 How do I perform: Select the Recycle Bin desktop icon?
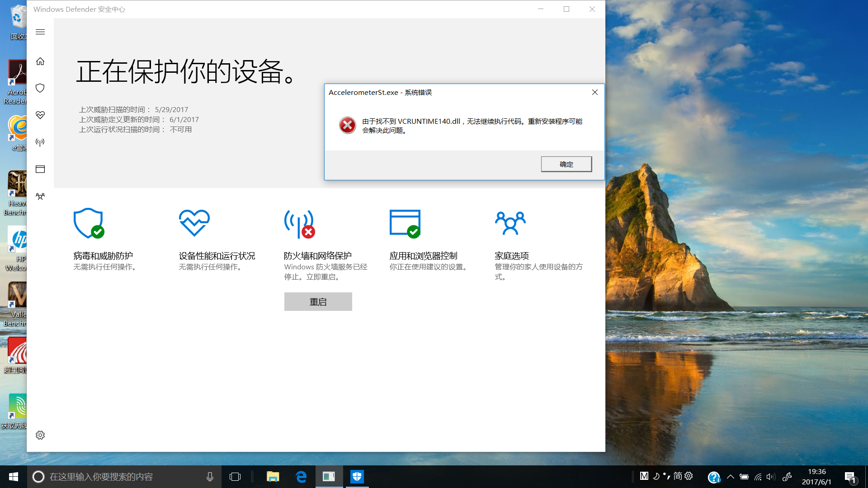18,22
